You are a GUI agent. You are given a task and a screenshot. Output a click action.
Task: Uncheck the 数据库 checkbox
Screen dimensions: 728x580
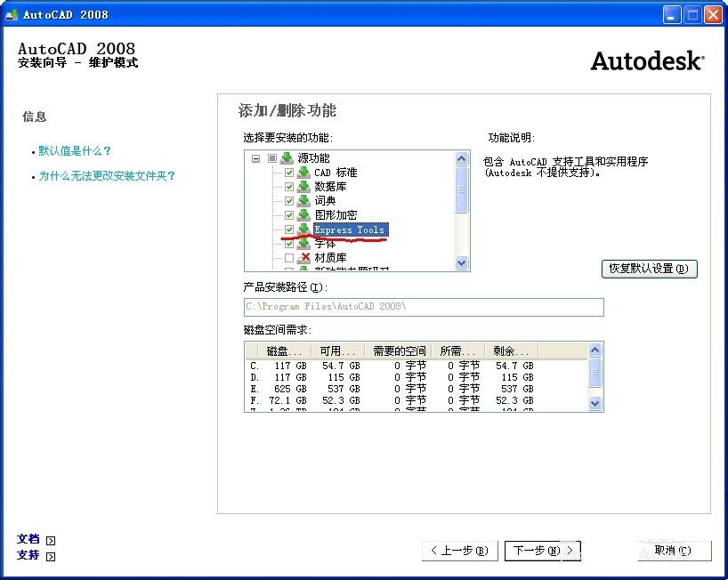click(289, 187)
